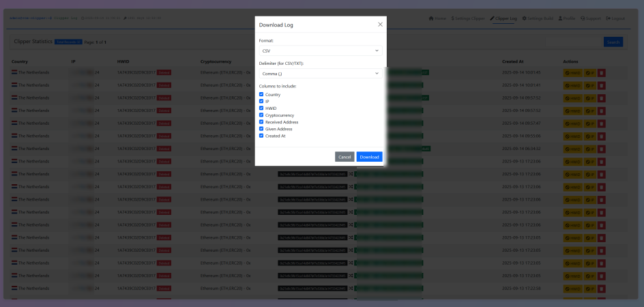Click IP ban button, row 10:01:45
Viewport: 644px width, 307px height.
[x=590, y=73]
